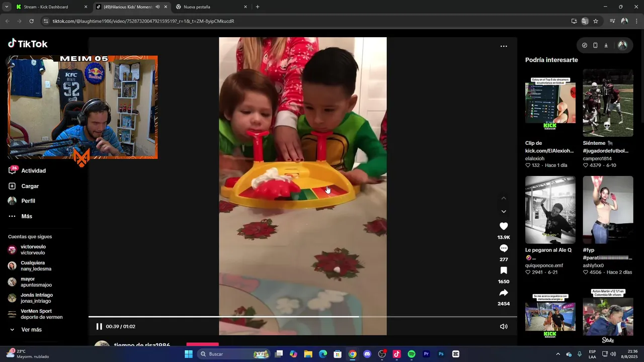Like the video with the heart icon
Screen dimensions: 644x362
[x=504, y=226]
